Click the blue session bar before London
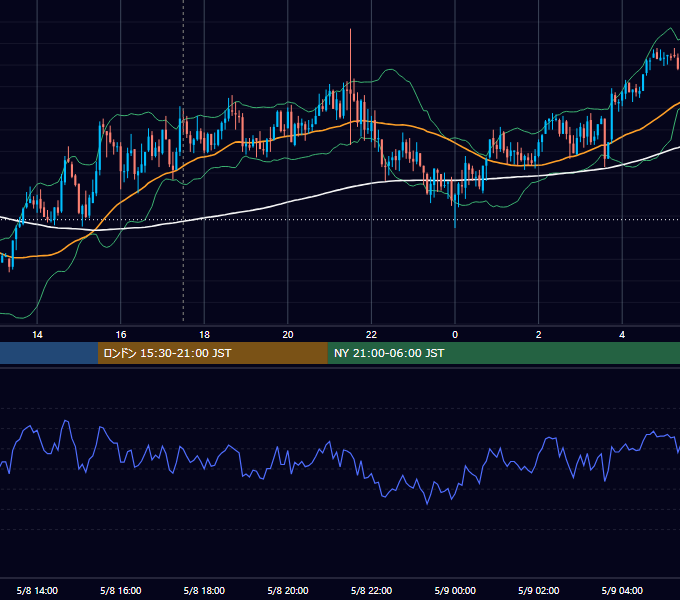Image resolution: width=680 pixels, height=600 pixels. (x=49, y=353)
